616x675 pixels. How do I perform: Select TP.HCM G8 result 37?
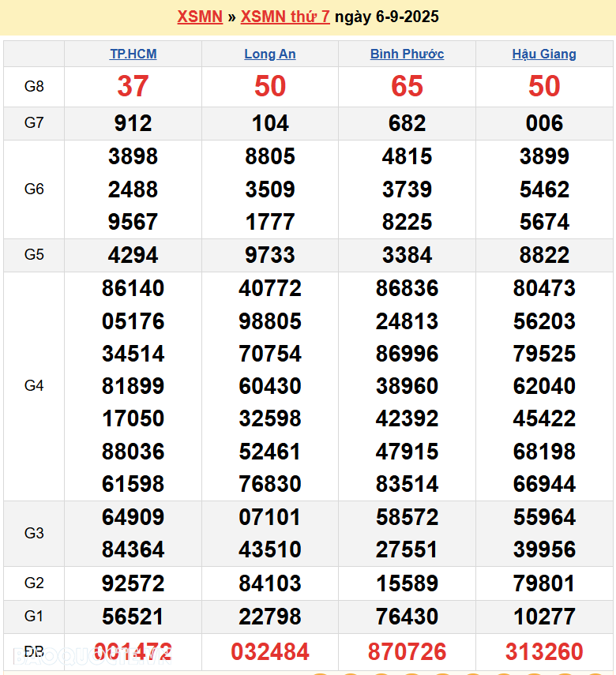click(133, 87)
